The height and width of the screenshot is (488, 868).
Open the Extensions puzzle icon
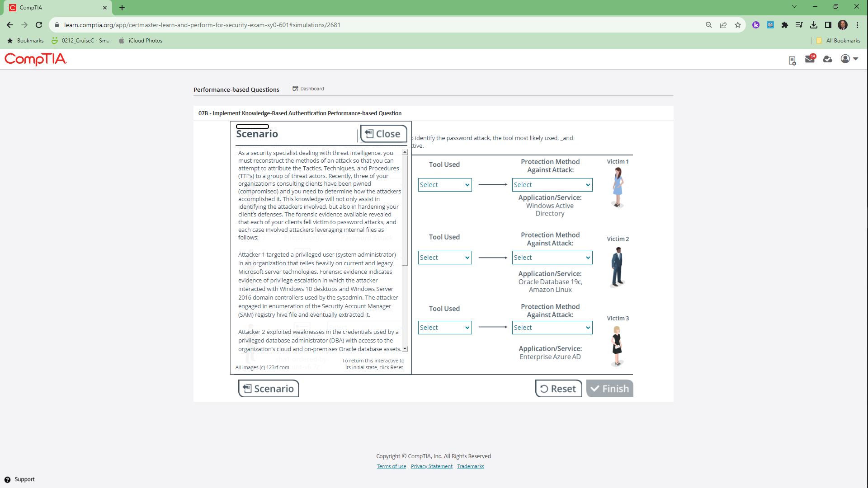pyautogui.click(x=785, y=25)
